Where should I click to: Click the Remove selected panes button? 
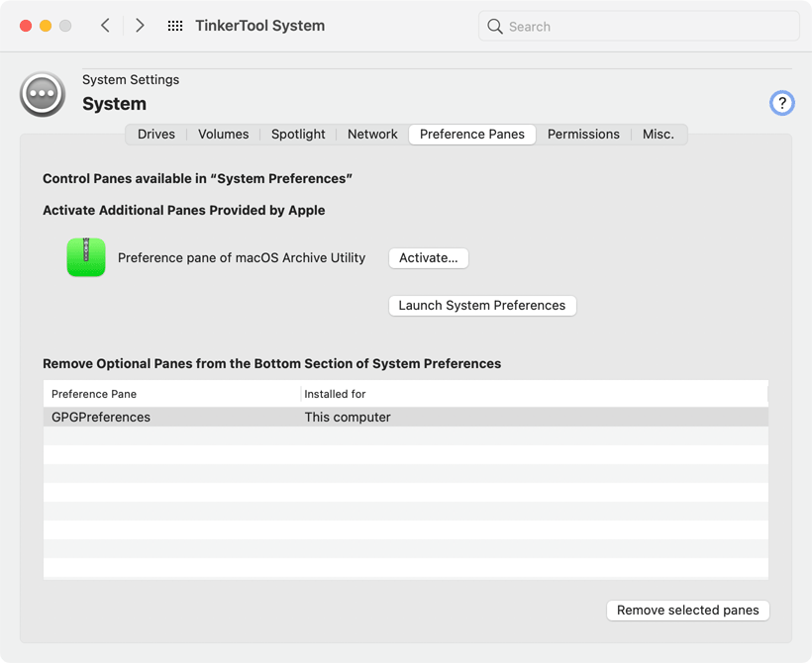pyautogui.click(x=687, y=611)
